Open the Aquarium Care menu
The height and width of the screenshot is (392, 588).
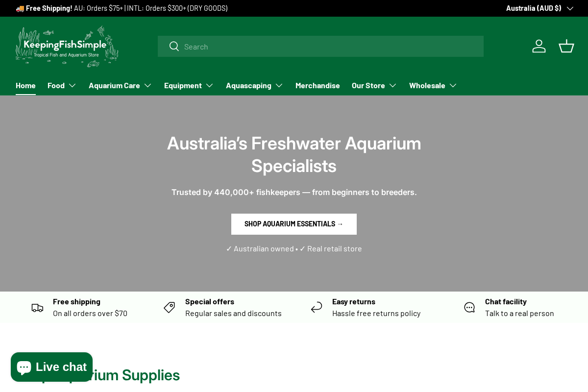(120, 85)
